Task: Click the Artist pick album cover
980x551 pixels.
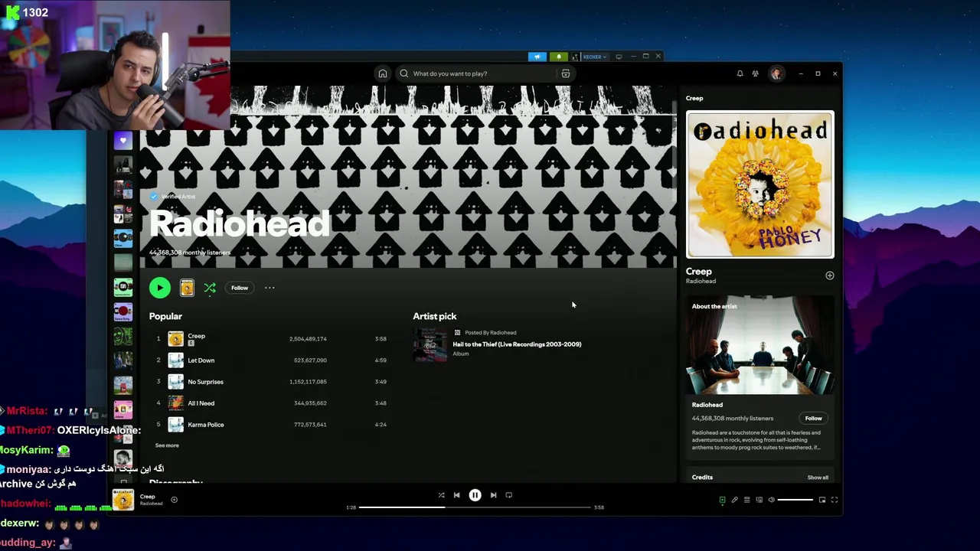Action: point(430,344)
